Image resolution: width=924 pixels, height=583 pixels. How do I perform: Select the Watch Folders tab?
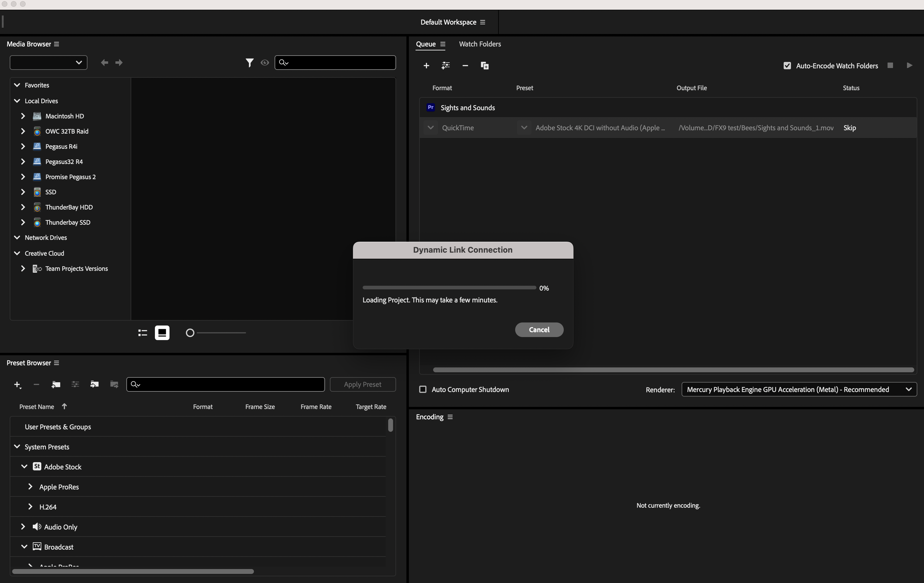coord(479,44)
